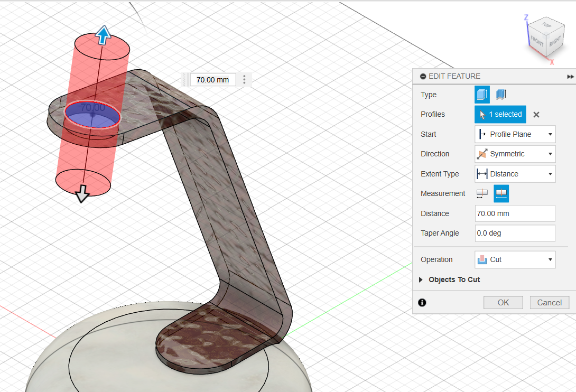Click the info icon in the dialog footer
The image size is (576, 392).
(x=422, y=302)
